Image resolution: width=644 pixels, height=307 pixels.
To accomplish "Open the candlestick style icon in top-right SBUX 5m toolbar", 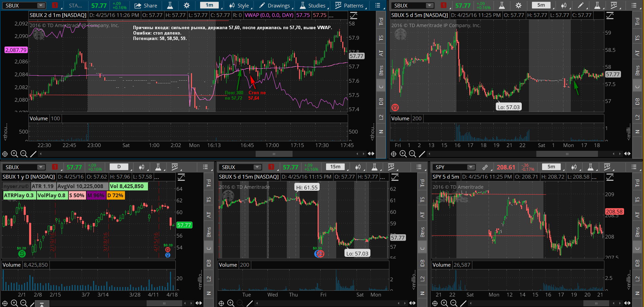I will (564, 5).
